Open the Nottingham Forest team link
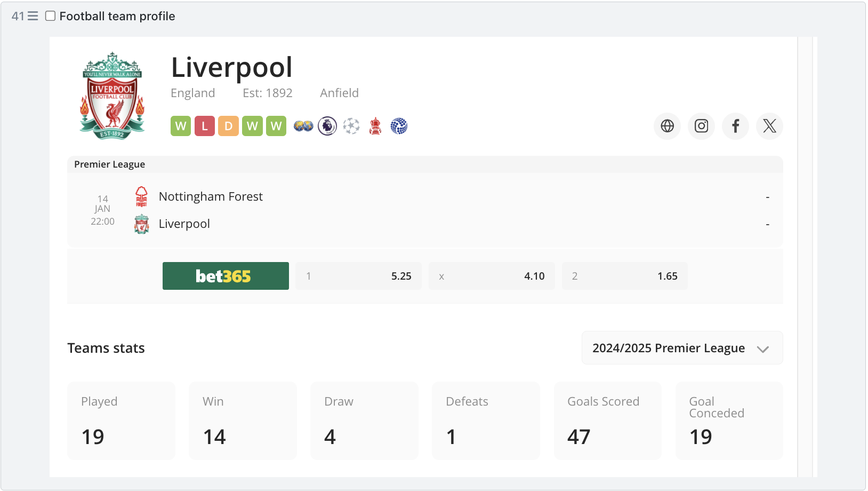The image size is (868, 491). tap(211, 196)
